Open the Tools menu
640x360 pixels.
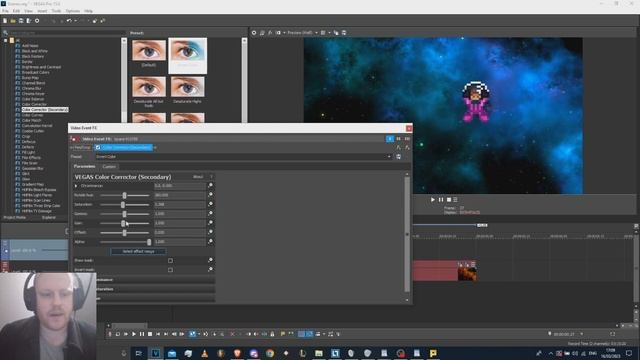[x=56, y=11]
